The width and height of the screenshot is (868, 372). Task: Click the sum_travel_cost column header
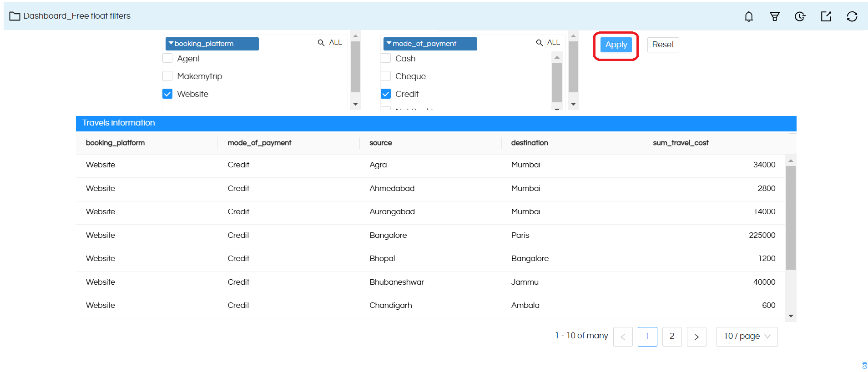681,143
